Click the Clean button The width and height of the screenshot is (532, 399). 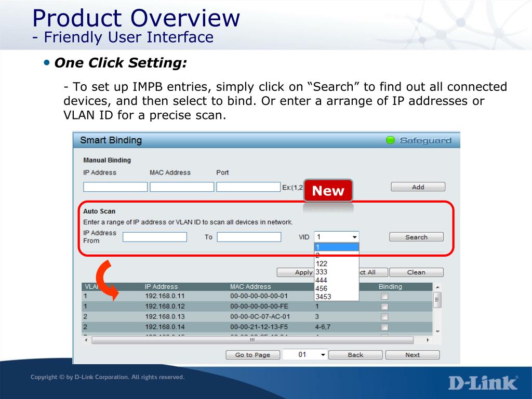(x=416, y=272)
